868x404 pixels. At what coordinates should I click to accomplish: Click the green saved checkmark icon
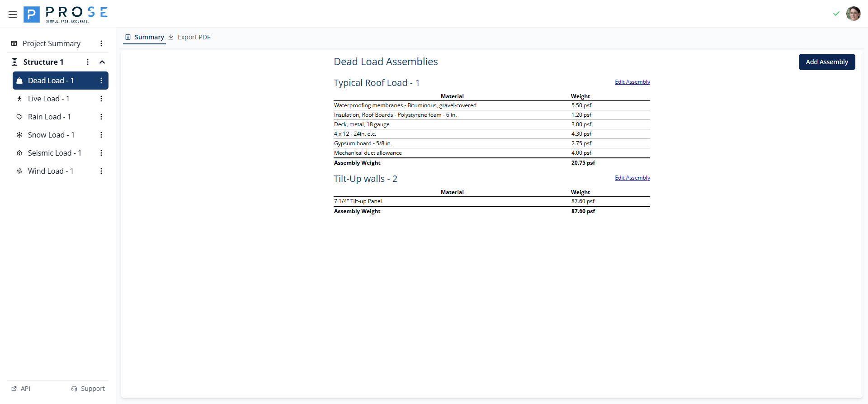(x=836, y=14)
